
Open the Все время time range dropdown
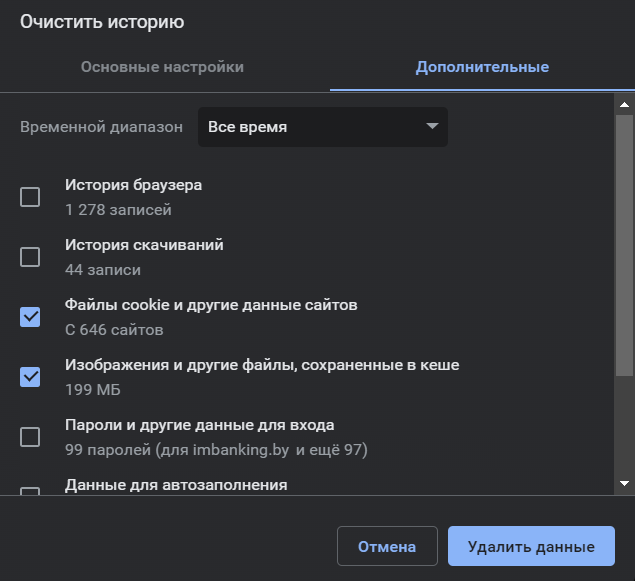[x=323, y=127]
